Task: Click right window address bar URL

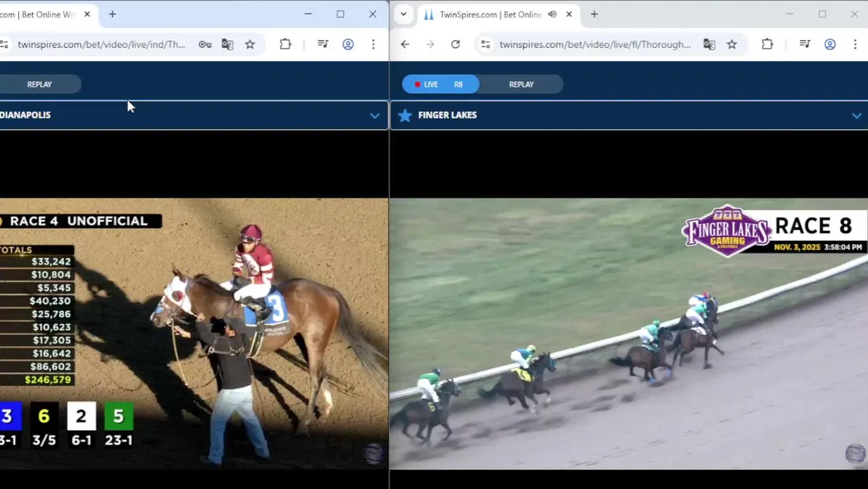Action: [x=595, y=44]
